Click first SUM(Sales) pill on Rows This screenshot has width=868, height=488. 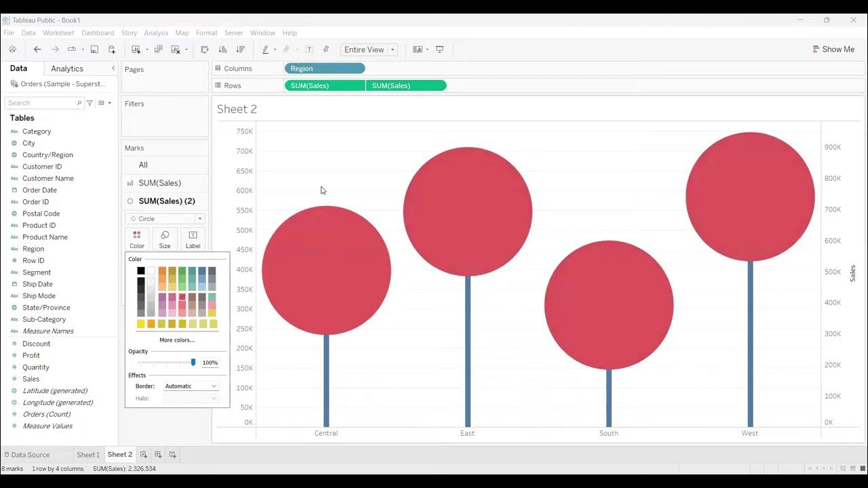(x=325, y=85)
